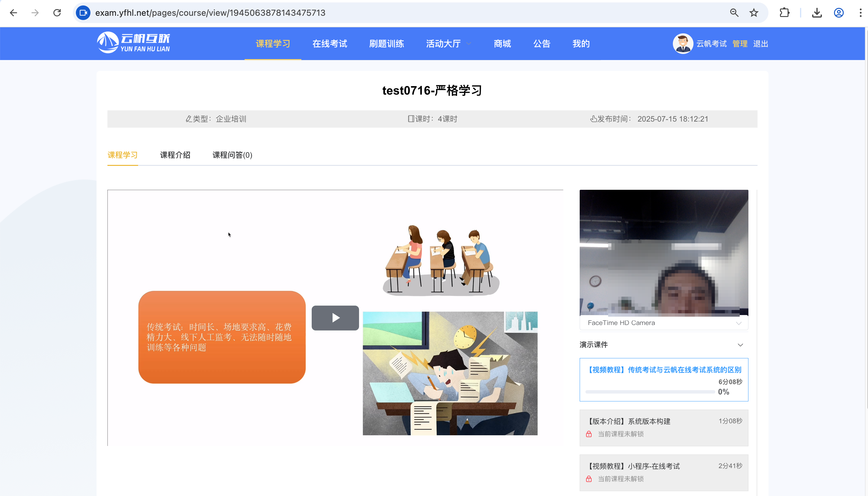Switch to the 课程问答(0) tab

point(232,155)
